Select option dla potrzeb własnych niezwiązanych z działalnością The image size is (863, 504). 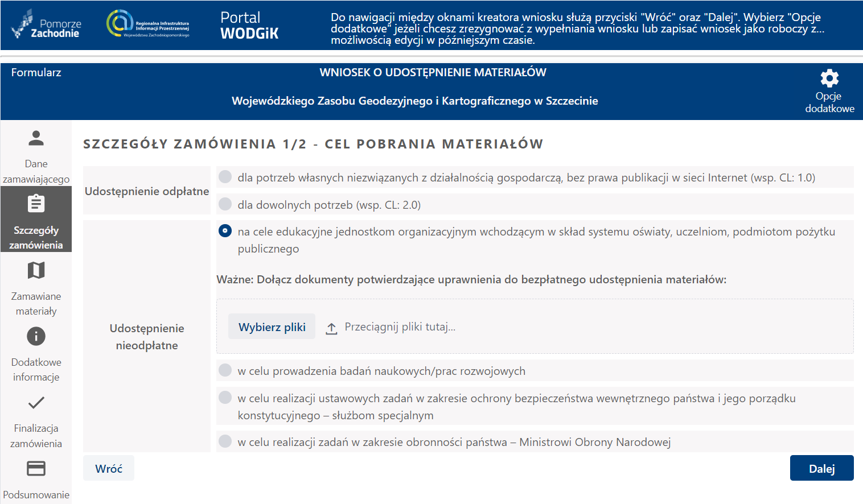coord(225,177)
